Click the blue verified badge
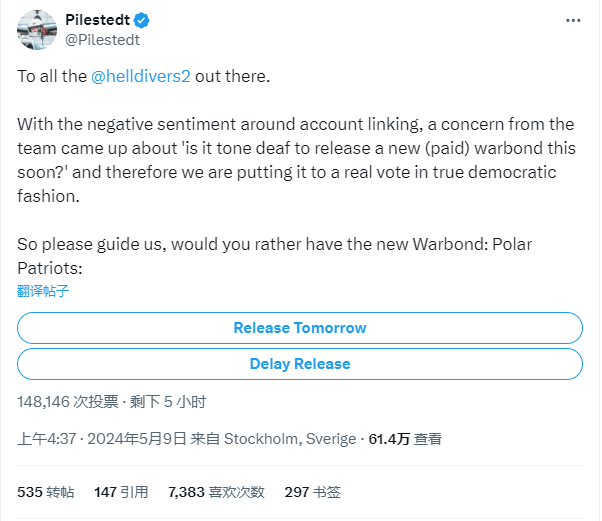 pyautogui.click(x=141, y=20)
